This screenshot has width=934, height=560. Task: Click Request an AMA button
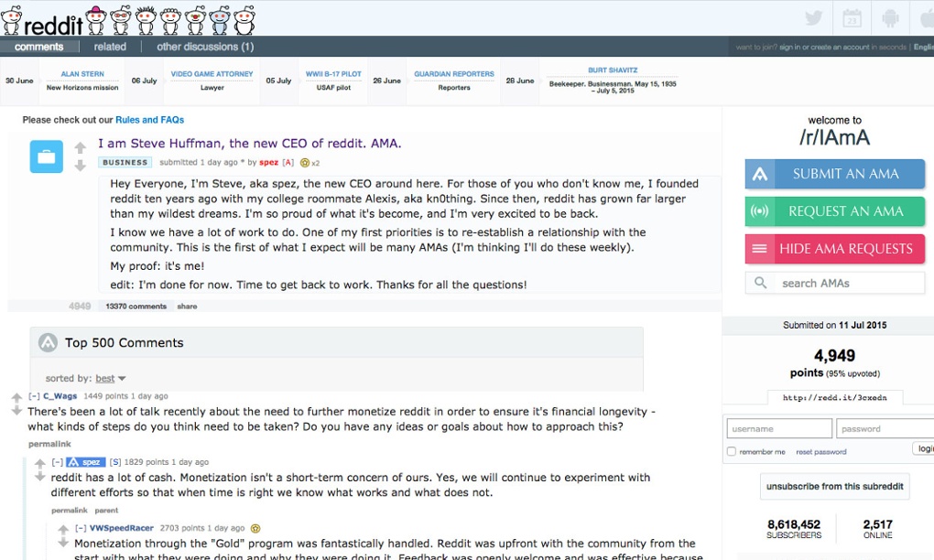tap(834, 211)
